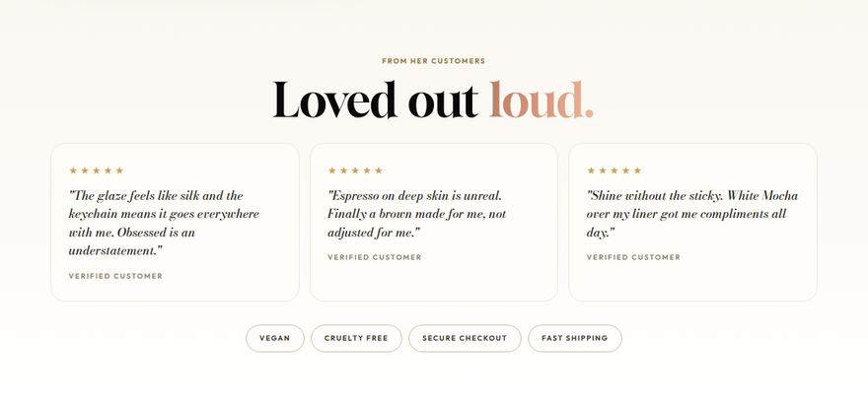Click fifth star in the Espresso review

pos(379,170)
